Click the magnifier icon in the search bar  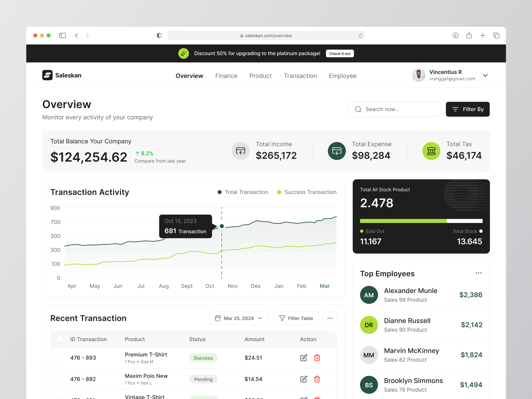coord(358,109)
